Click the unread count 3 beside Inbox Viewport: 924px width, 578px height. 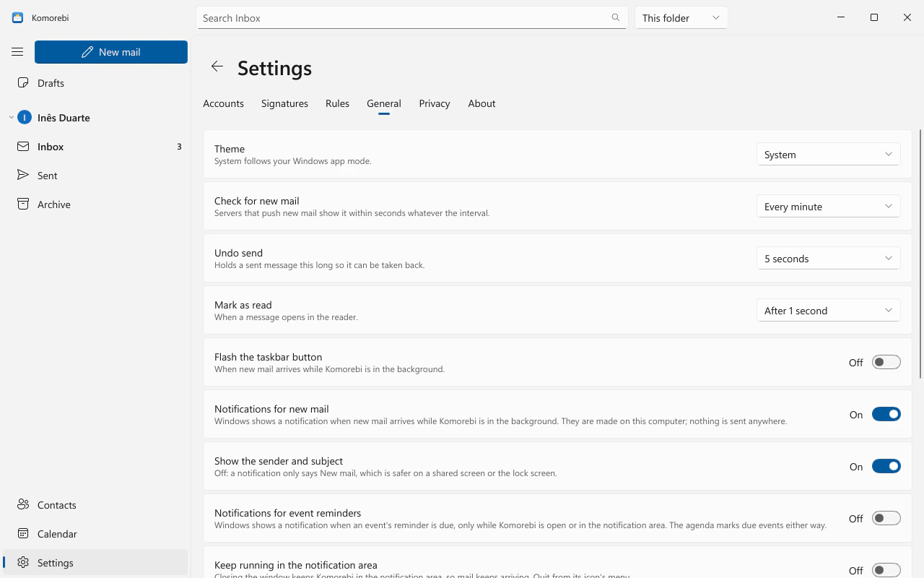[179, 147]
